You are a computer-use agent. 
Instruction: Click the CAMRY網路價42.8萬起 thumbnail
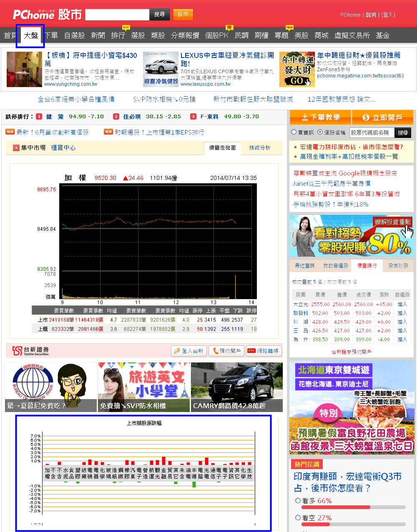click(x=237, y=387)
